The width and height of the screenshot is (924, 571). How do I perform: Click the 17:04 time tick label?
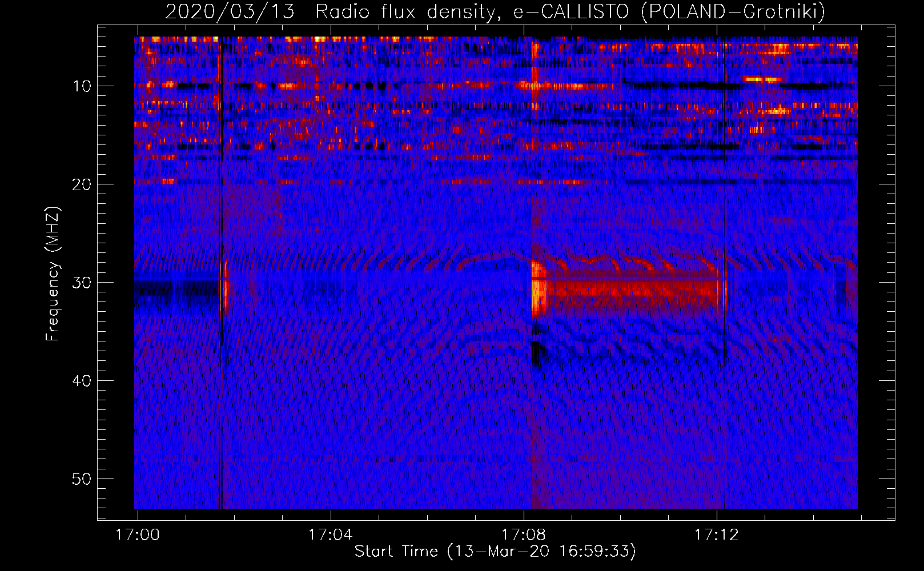(x=330, y=535)
